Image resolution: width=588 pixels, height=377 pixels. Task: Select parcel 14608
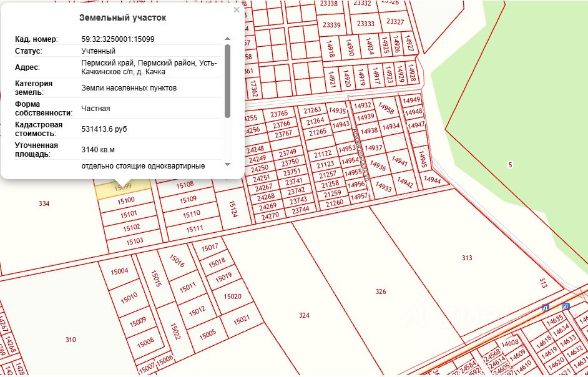509,343
